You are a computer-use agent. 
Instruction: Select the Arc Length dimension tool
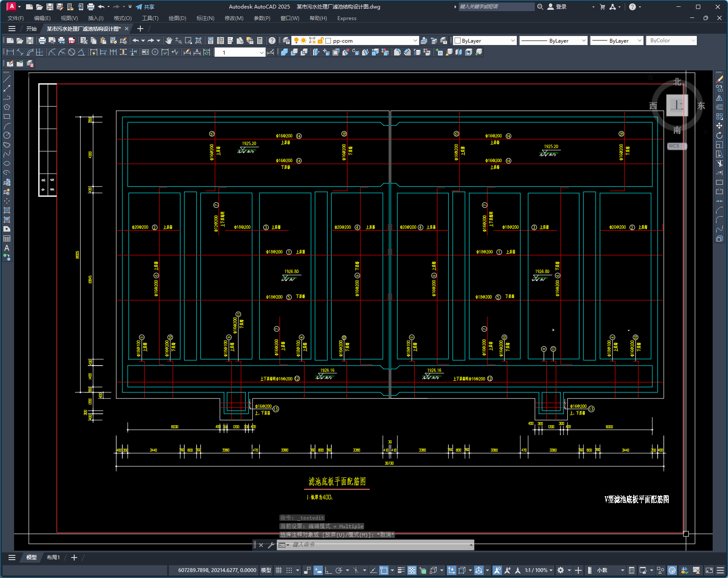pyautogui.click(x=30, y=52)
